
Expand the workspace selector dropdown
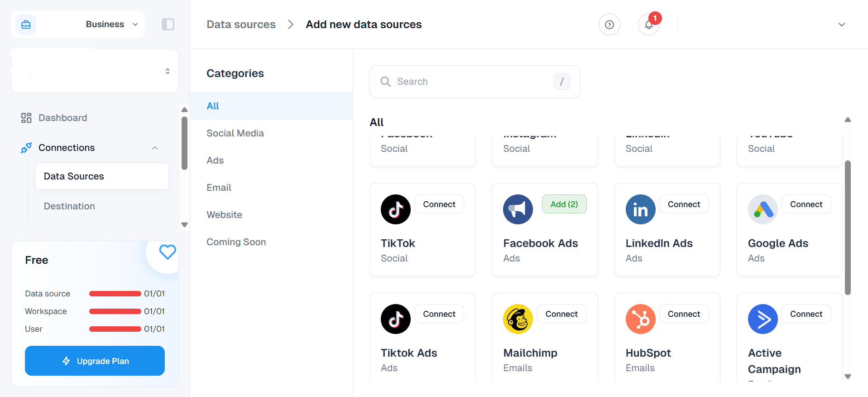[x=167, y=71]
